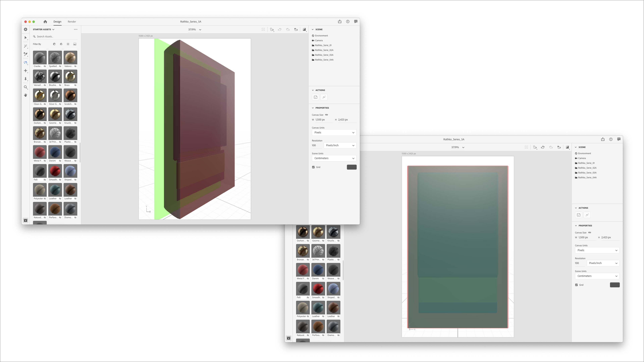Click the assets panel scrollbar in front window
Screen dimensions: 644x362
click(80, 152)
